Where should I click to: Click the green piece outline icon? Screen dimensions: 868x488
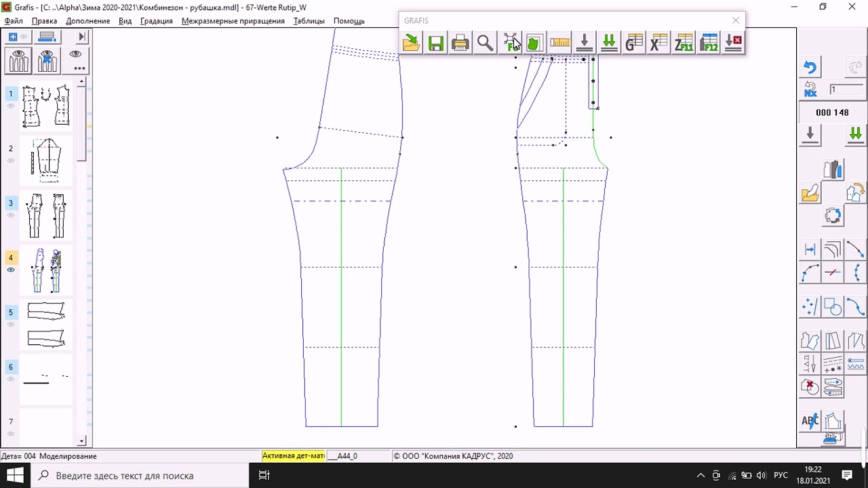pyautogui.click(x=534, y=43)
